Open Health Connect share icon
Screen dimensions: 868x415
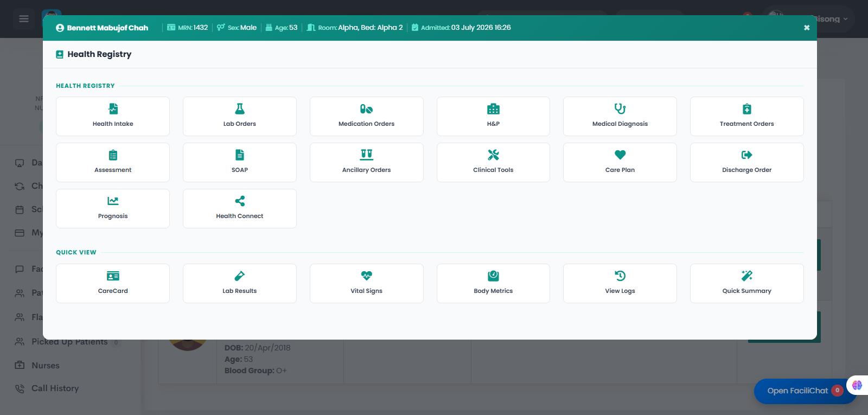[x=240, y=201]
